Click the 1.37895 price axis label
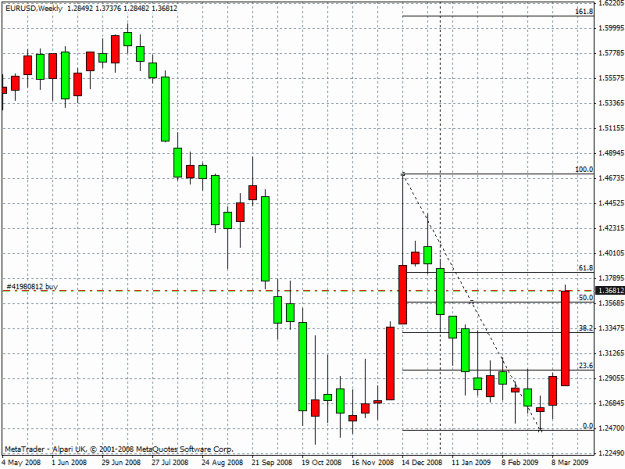The width and height of the screenshot is (625, 469). click(611, 278)
